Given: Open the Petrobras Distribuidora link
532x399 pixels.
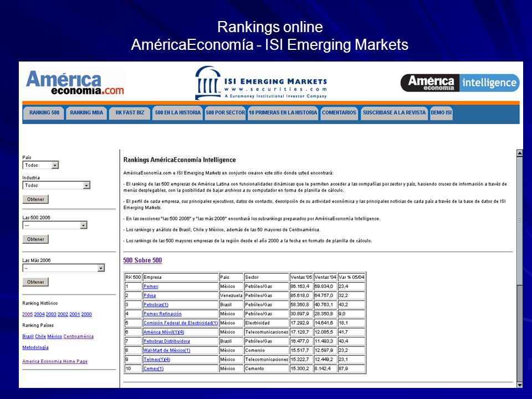Looking at the screenshot, I should [167, 341].
